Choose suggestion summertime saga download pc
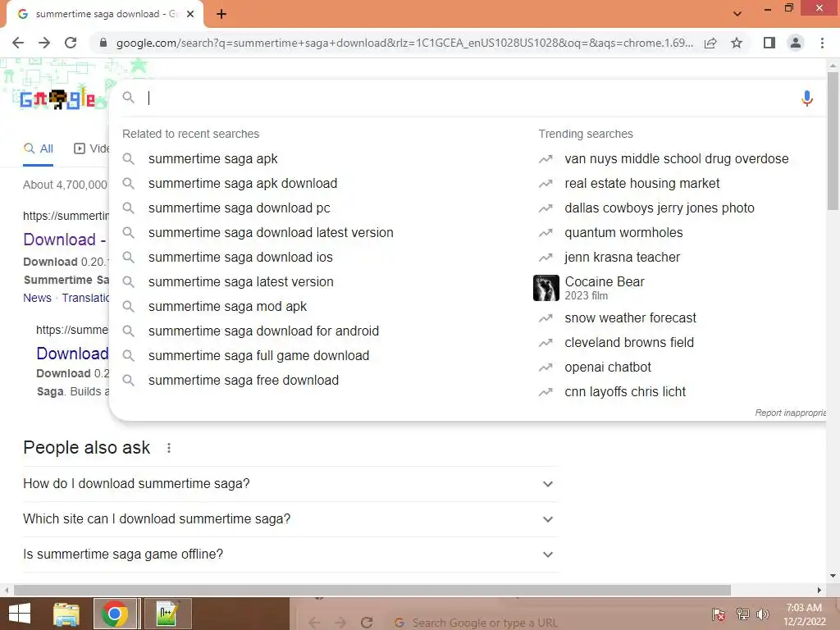This screenshot has width=840, height=630. pos(239,208)
